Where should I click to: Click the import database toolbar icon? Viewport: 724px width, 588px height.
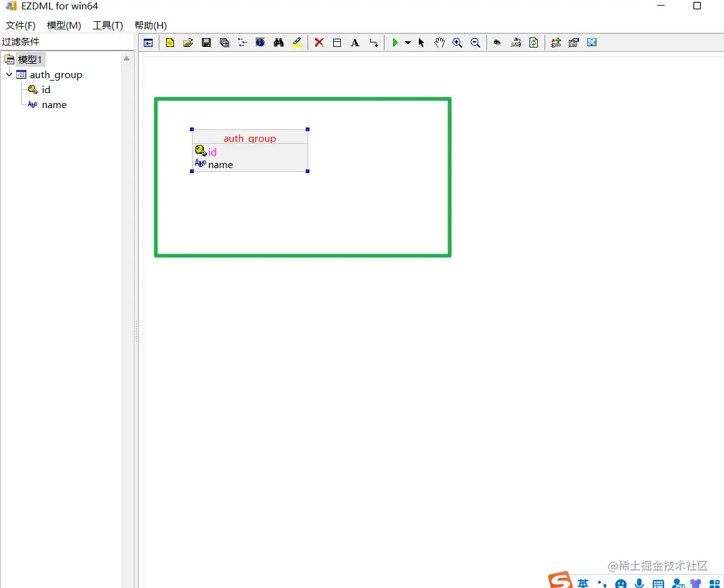[516, 42]
